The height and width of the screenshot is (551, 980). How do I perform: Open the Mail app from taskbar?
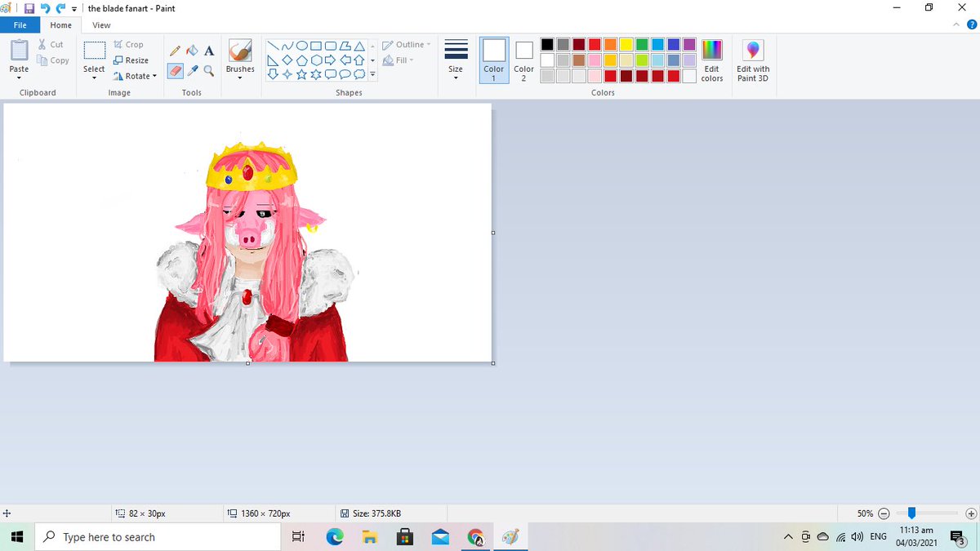point(440,537)
